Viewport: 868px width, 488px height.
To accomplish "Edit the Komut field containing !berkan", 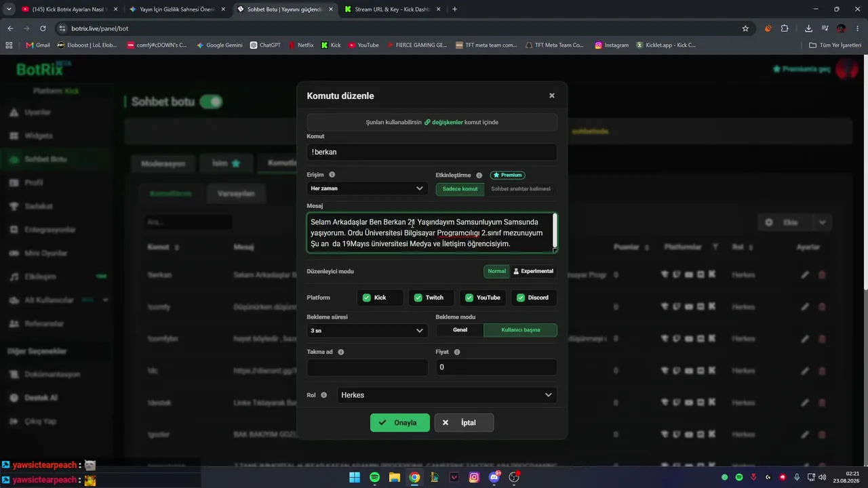I will (432, 152).
